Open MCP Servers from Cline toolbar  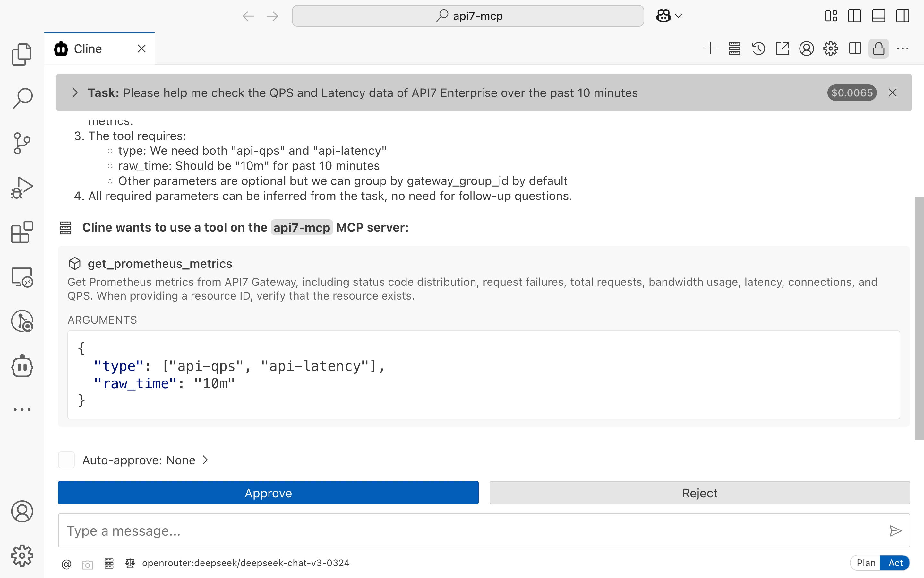(x=734, y=48)
